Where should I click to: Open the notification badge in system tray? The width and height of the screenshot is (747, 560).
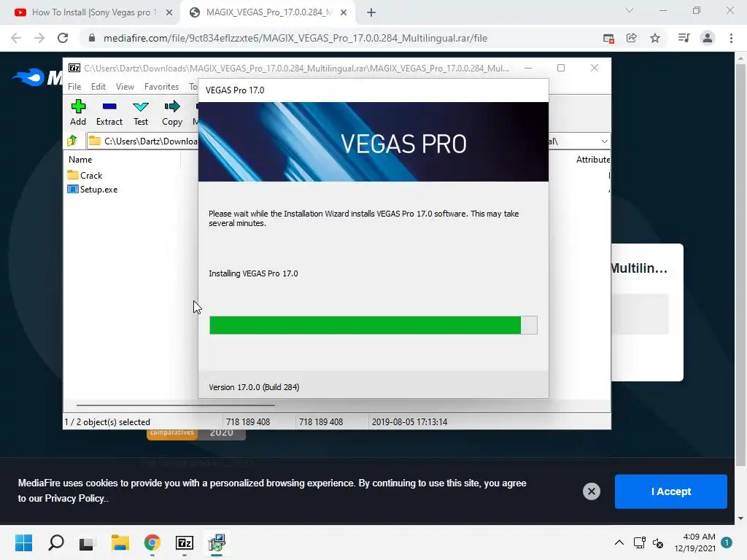coord(727,542)
